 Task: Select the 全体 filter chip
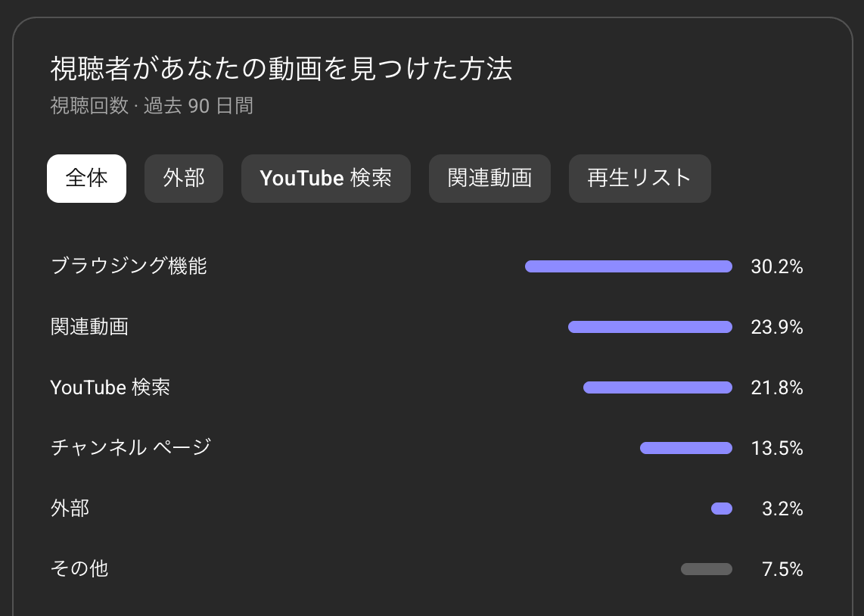[x=86, y=179]
